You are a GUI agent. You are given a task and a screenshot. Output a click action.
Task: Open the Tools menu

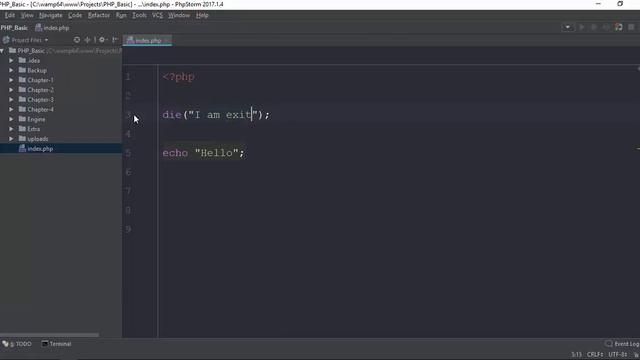139,15
